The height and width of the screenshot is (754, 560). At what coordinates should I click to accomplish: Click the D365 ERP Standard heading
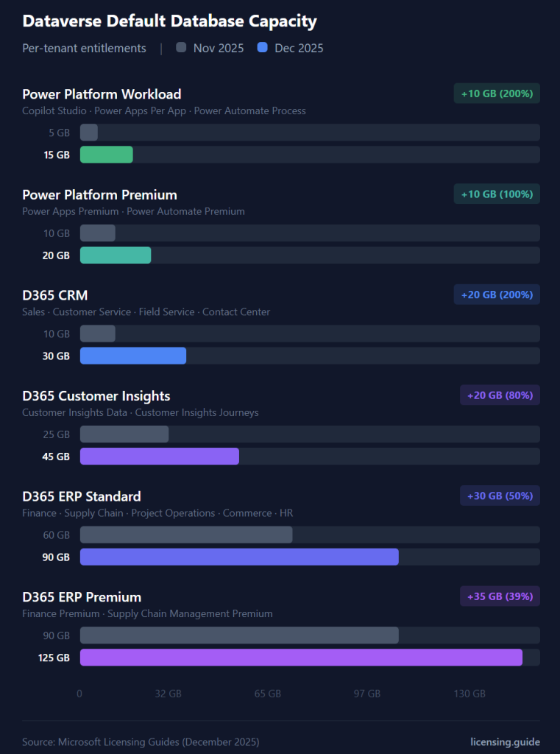tap(82, 496)
